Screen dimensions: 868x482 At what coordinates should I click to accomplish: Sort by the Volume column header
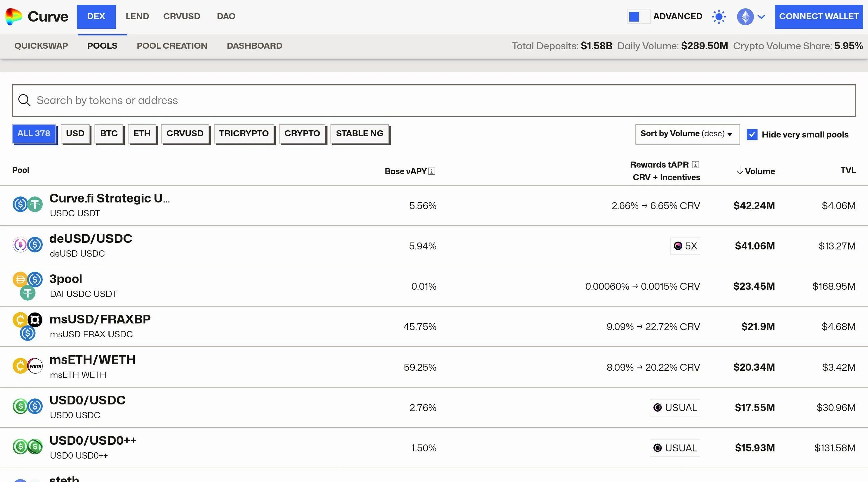[x=759, y=171]
